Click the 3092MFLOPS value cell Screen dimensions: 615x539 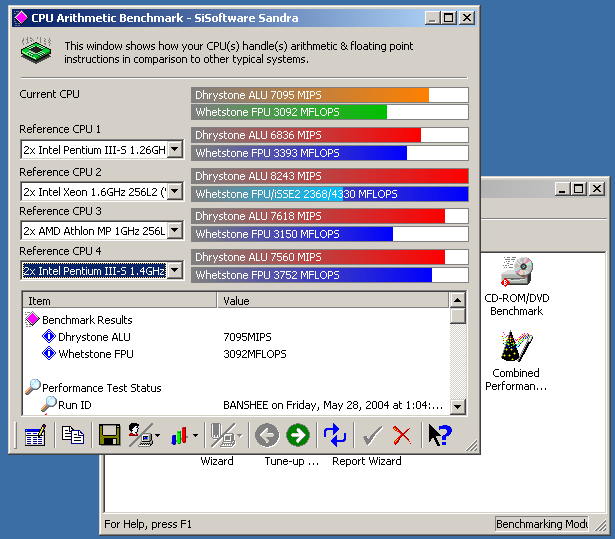click(x=255, y=354)
